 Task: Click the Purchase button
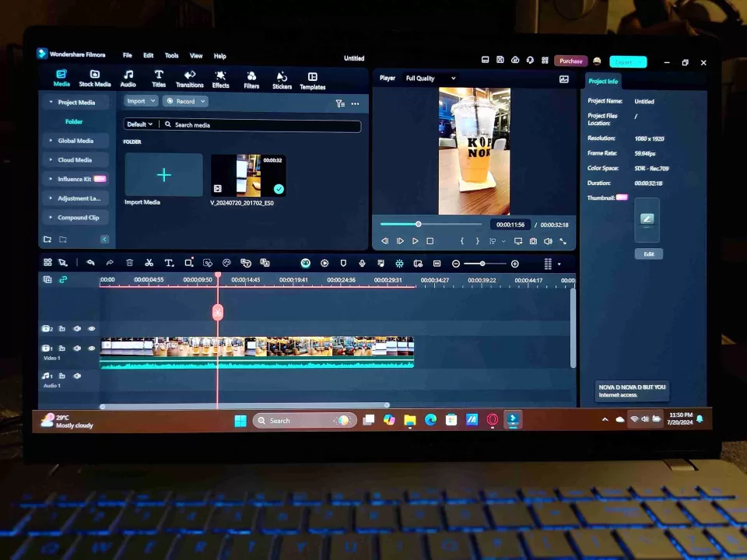(570, 61)
